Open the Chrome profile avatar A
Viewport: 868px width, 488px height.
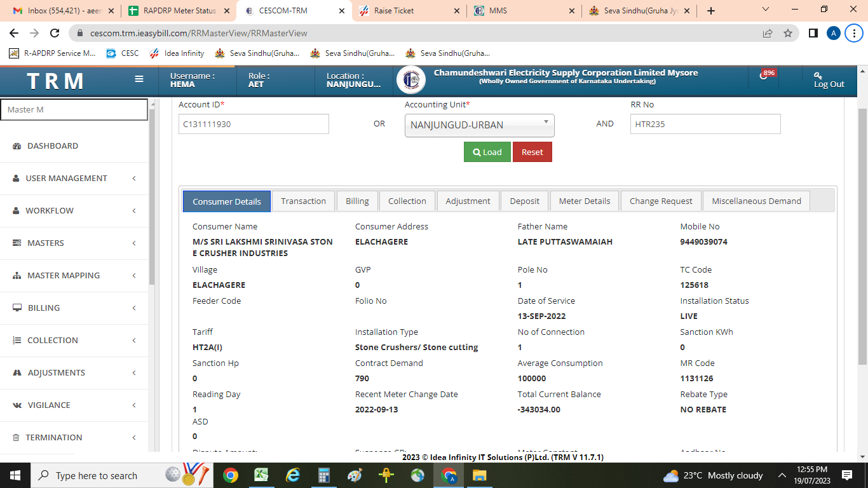point(834,33)
